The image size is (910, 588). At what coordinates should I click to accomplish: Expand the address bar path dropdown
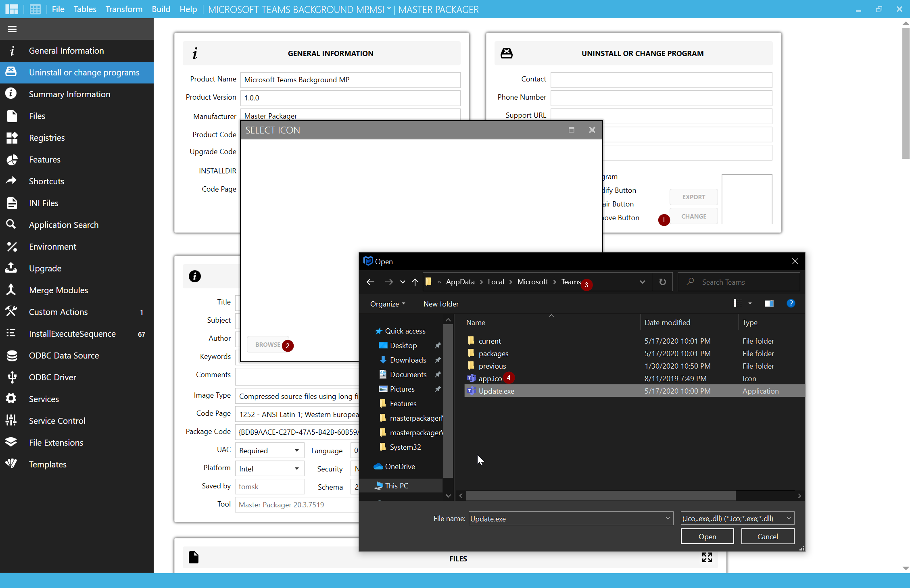(642, 282)
